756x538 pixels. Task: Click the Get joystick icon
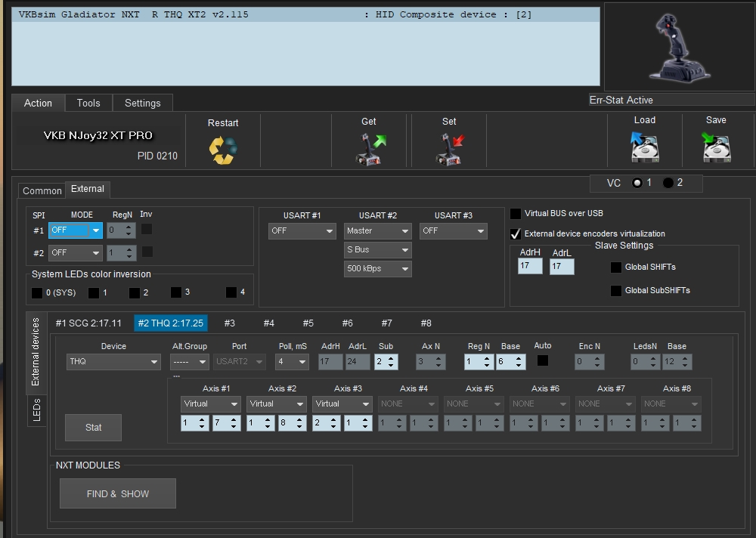(370, 149)
